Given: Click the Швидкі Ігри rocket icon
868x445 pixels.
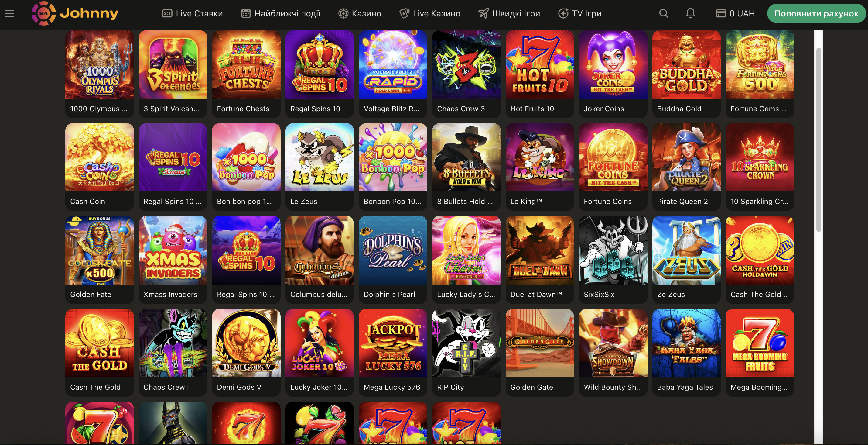Looking at the screenshot, I should pos(484,13).
